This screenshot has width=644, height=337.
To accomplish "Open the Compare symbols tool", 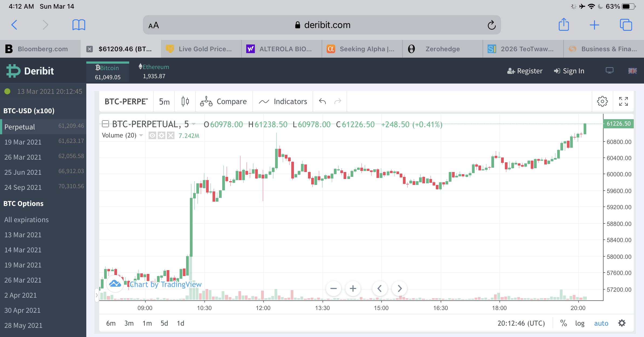I will 224,102.
